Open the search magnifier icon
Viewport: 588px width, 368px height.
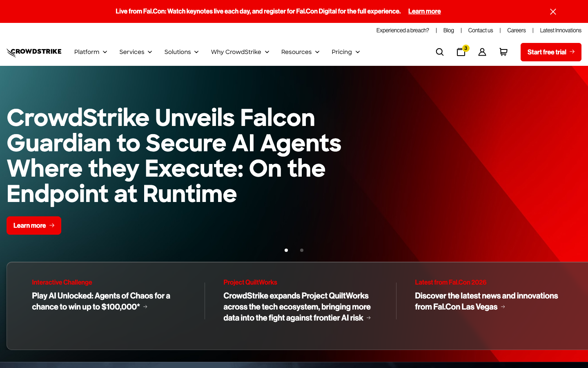click(440, 52)
